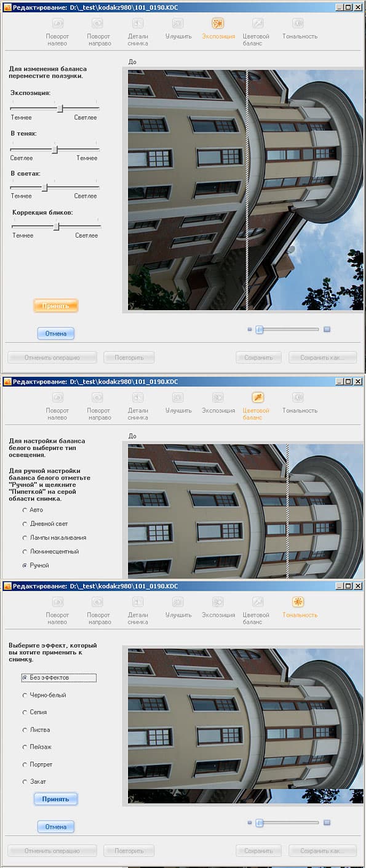Click Улучшить icon in the effects list window
366x868 pixels.
tap(178, 602)
